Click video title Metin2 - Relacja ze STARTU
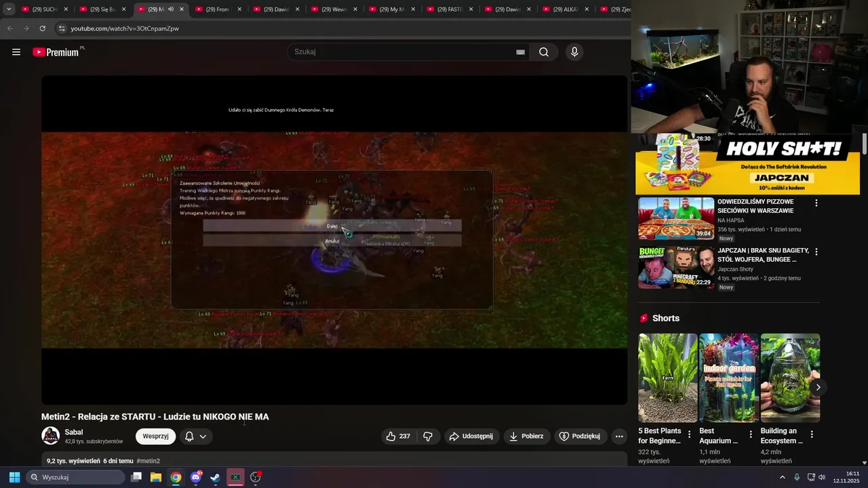 (155, 417)
